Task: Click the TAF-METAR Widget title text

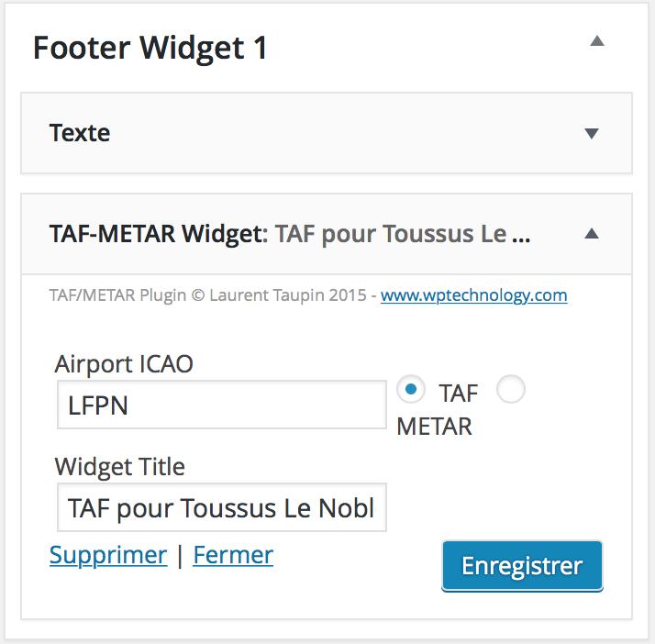Action: click(155, 234)
